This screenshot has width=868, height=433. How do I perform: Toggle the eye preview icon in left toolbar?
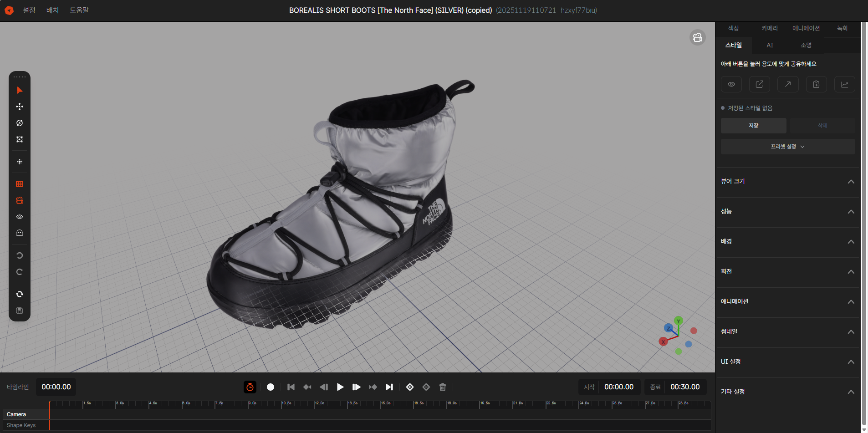coord(20,217)
